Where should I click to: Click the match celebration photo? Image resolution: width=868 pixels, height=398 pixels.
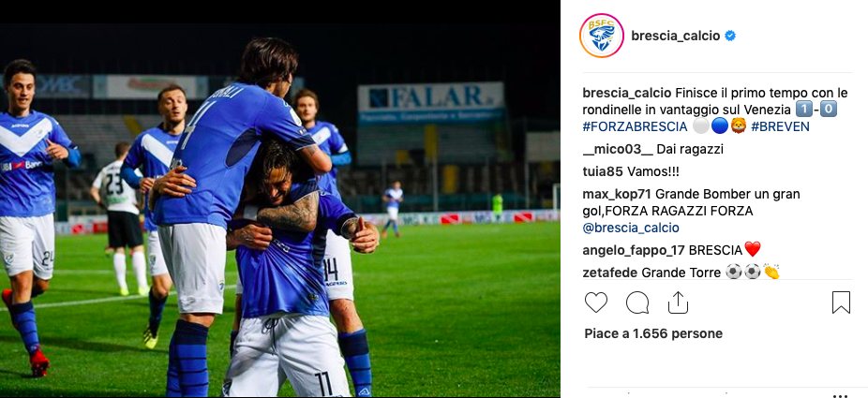point(280,210)
